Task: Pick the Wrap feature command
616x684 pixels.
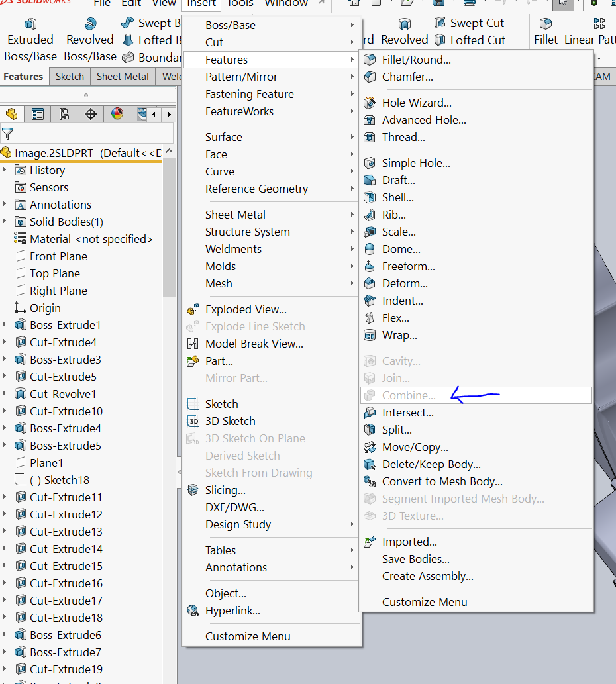Action: [x=476, y=336]
